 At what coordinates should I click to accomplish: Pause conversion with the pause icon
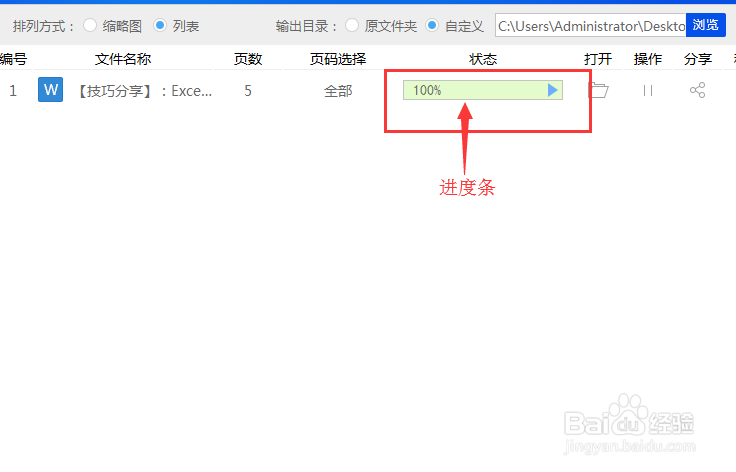[648, 91]
